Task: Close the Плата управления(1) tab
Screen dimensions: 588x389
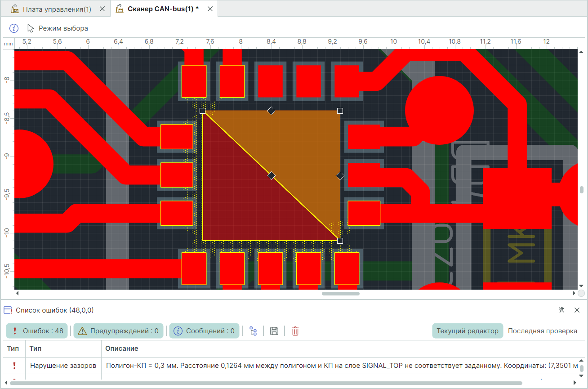Action: click(x=102, y=9)
